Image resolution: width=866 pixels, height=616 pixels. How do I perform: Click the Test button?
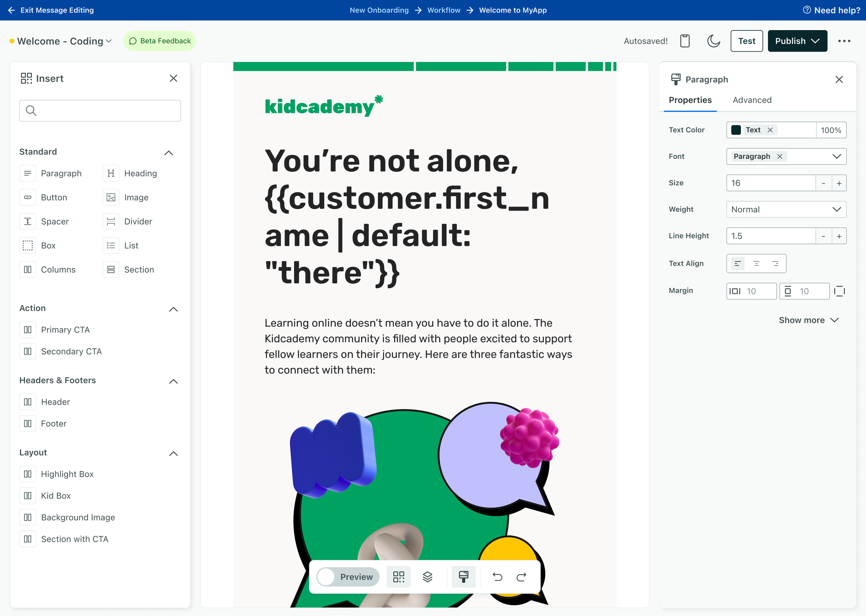tap(746, 41)
